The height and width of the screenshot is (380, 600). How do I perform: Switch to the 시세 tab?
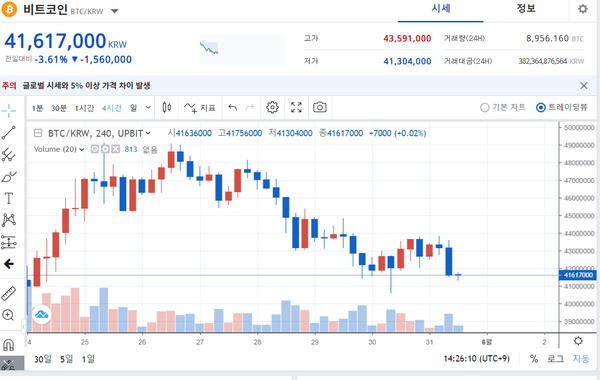[441, 9]
